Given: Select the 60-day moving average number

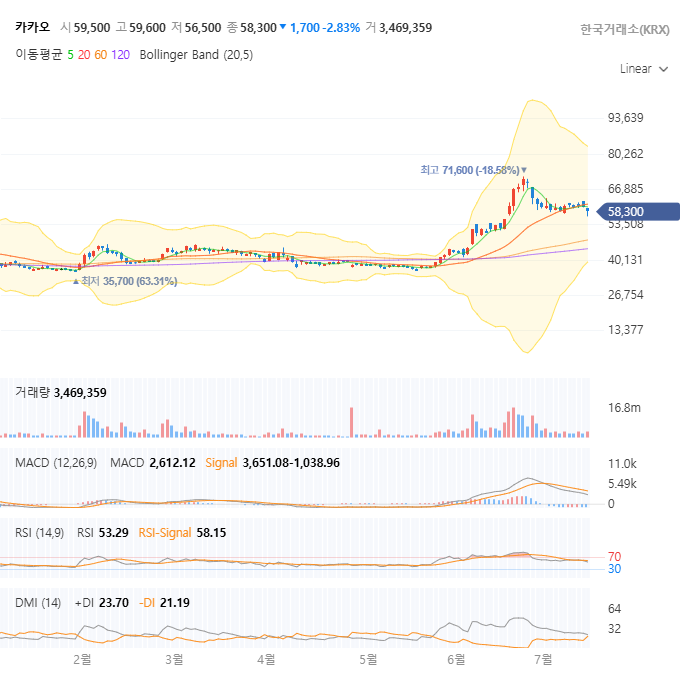Looking at the screenshot, I should [101, 55].
